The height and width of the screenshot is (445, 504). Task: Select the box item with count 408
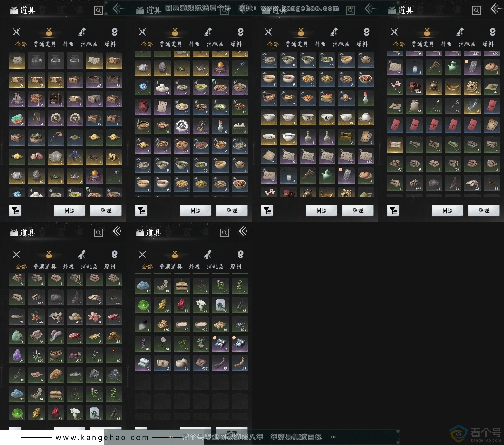pyautogui.click(x=201, y=363)
